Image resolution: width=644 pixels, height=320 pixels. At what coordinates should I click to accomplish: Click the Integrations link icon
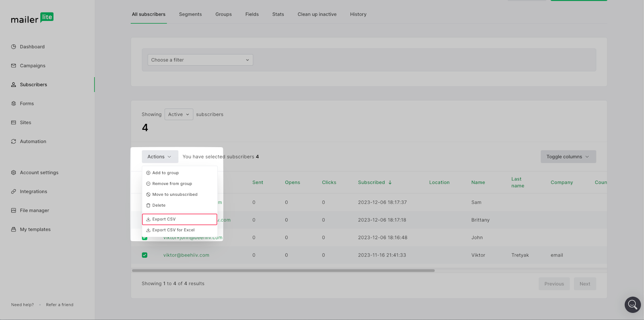(x=14, y=191)
